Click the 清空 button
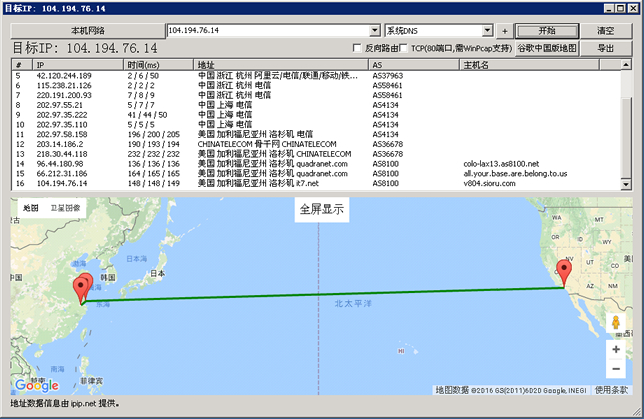The image size is (644, 419). click(x=606, y=31)
